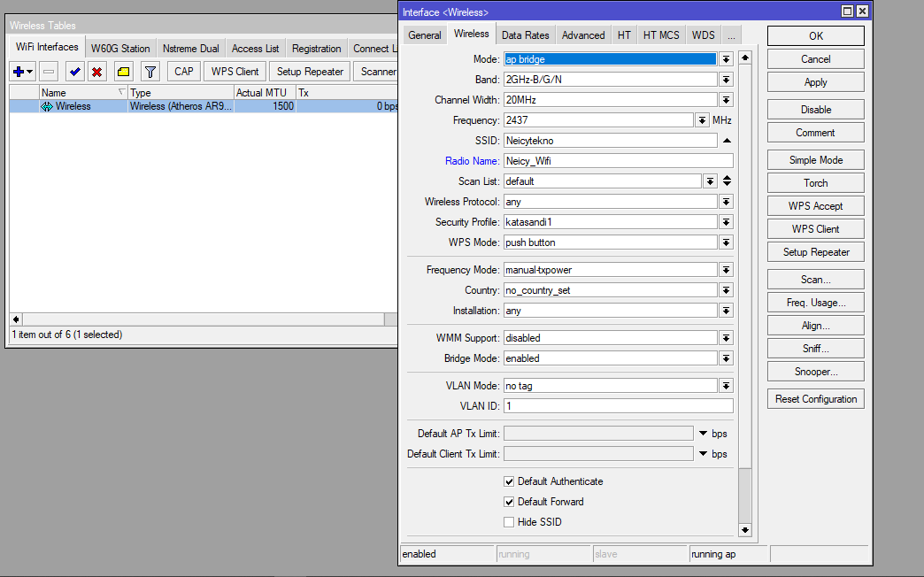Image resolution: width=924 pixels, height=577 pixels.
Task: Click the funnel filter icon
Action: [150, 72]
